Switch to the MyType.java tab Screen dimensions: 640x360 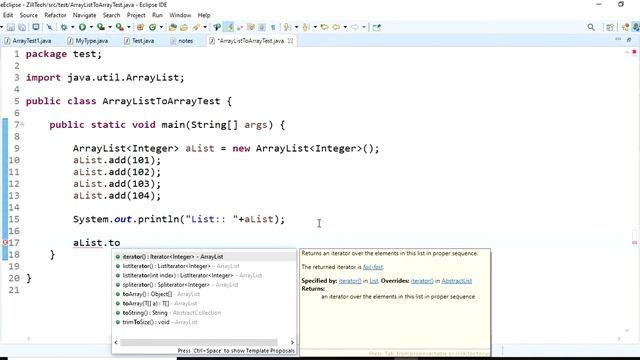tap(88, 41)
